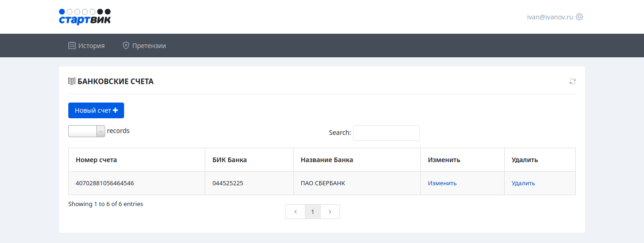
Task: Select page 1 in pagination
Action: (313, 212)
